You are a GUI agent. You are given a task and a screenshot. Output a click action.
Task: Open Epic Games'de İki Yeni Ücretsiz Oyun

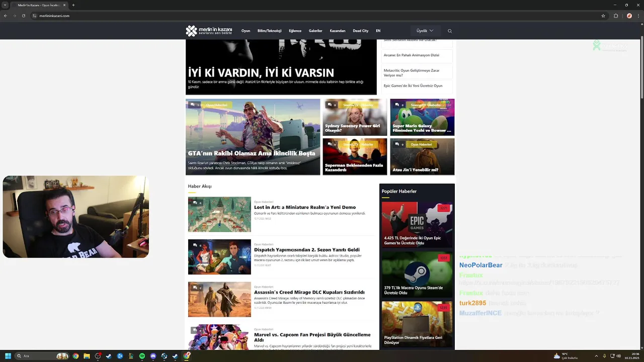413,86
